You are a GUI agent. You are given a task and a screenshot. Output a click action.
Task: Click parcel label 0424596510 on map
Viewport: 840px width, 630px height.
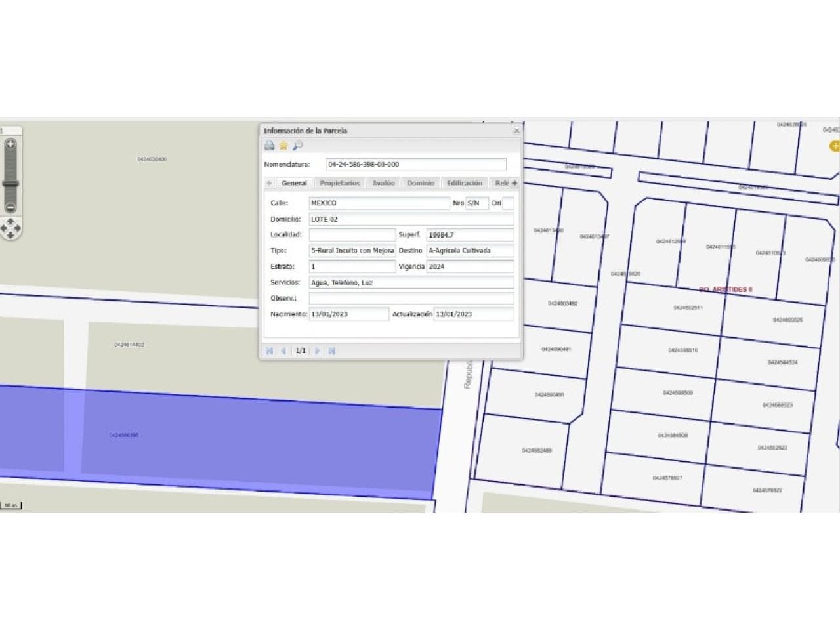683,350
